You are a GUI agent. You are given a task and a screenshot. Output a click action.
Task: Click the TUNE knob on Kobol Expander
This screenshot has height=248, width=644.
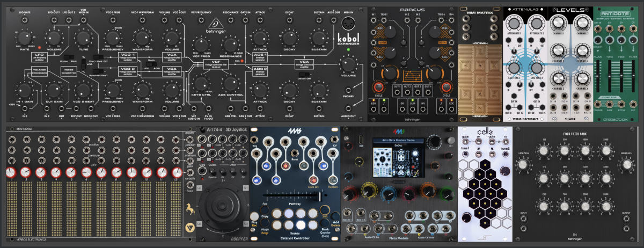[x=83, y=38]
